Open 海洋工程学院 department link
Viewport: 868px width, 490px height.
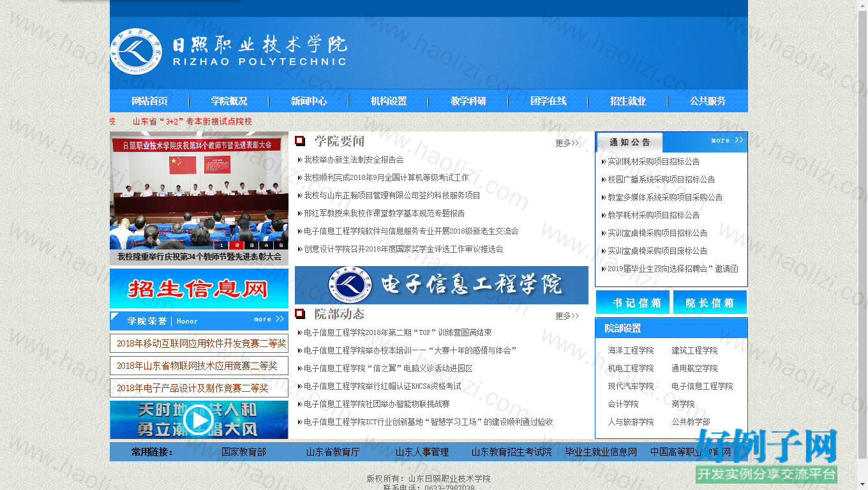[631, 350]
